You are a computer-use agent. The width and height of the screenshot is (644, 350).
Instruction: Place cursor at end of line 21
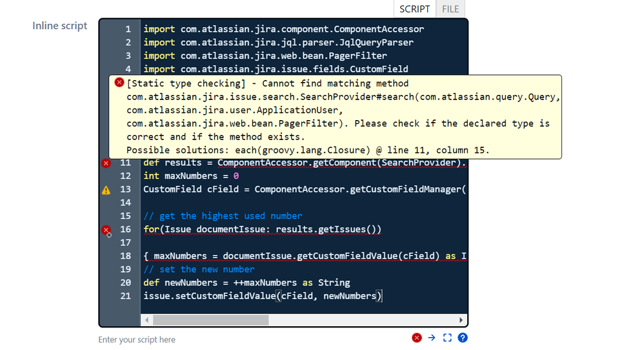tap(383, 296)
